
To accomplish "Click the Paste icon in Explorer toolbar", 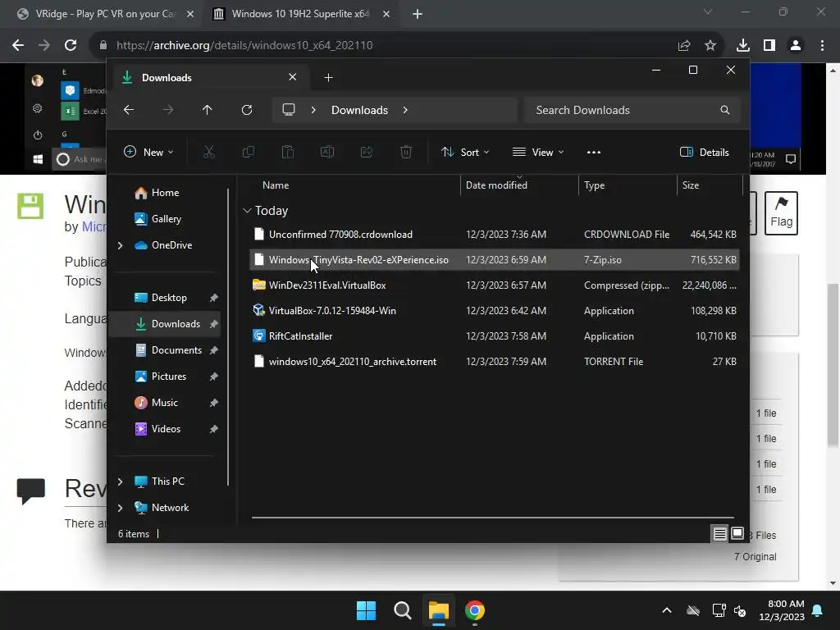I will click(288, 152).
